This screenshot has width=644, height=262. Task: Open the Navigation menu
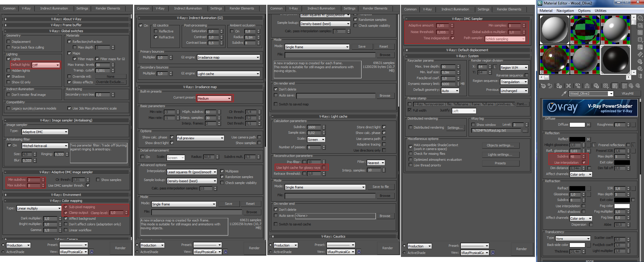click(x=565, y=11)
